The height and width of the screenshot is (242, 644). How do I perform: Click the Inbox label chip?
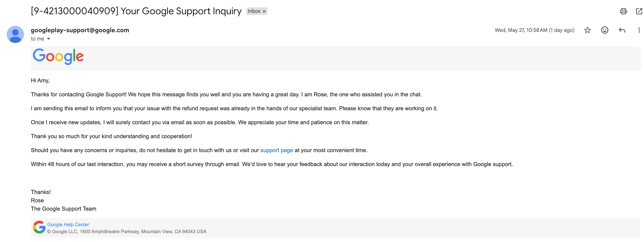[254, 11]
